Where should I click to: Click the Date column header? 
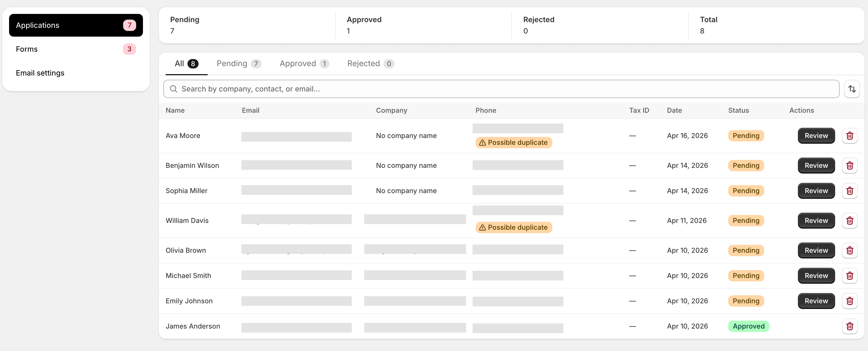click(x=674, y=110)
